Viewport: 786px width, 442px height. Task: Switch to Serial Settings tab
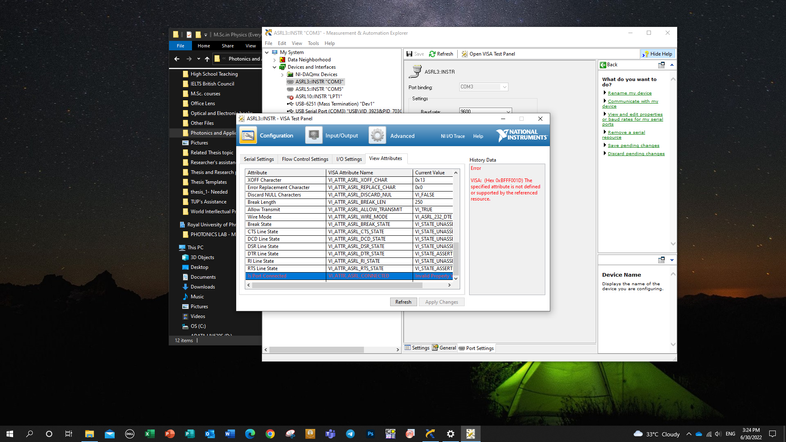coord(259,159)
